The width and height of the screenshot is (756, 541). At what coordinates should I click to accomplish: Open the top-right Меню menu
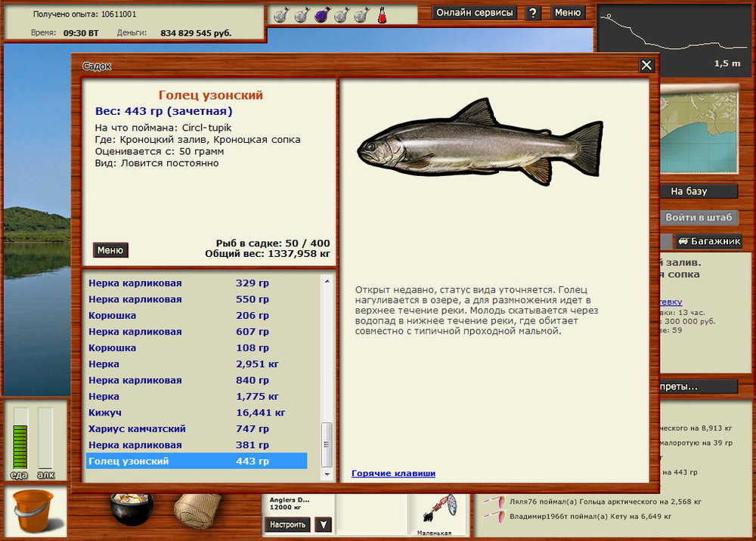click(x=568, y=13)
